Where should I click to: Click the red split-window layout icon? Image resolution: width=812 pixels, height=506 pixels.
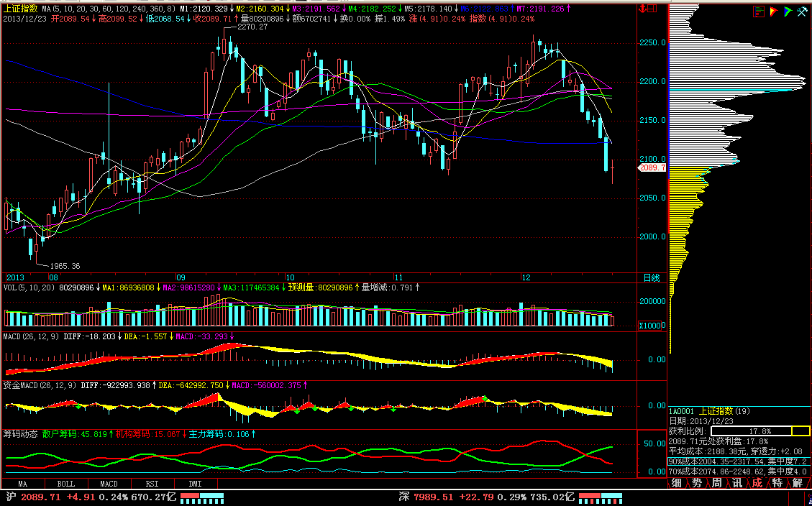[652, 9]
